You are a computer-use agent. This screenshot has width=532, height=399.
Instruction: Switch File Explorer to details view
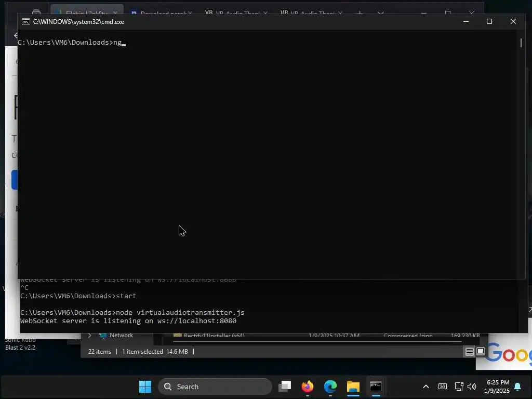470,352
